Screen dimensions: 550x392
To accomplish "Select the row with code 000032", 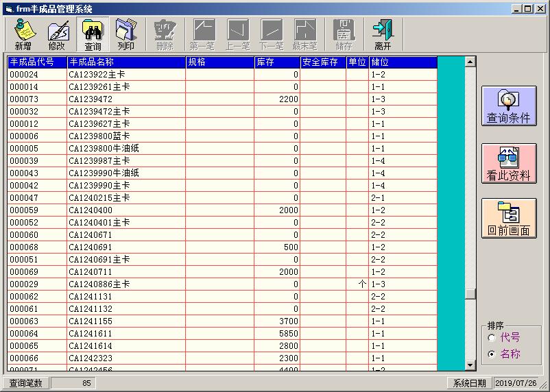I will point(222,112).
